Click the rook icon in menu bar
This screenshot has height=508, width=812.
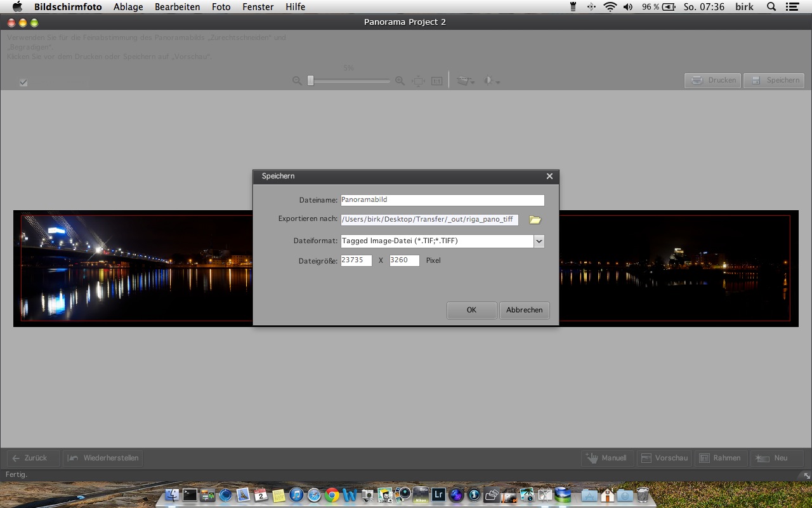point(573,7)
